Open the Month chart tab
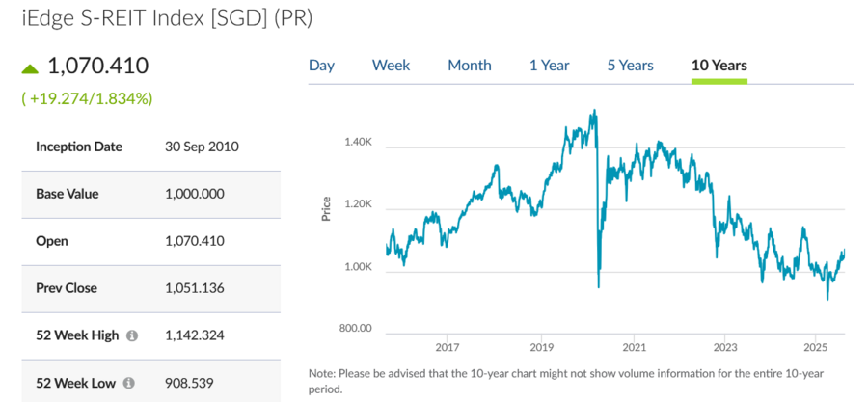Viewport: 868px width, 402px height. coord(469,66)
